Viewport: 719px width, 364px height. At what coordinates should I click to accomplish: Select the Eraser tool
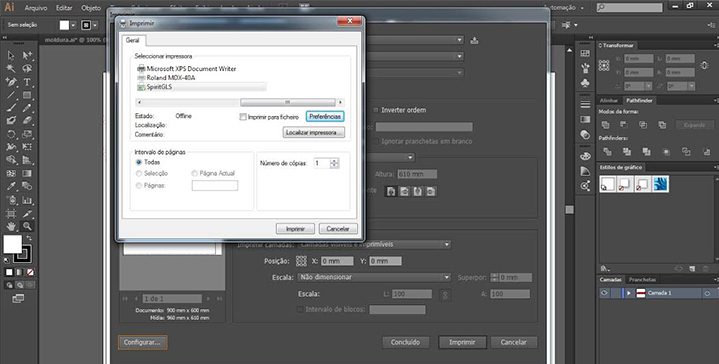(27, 121)
